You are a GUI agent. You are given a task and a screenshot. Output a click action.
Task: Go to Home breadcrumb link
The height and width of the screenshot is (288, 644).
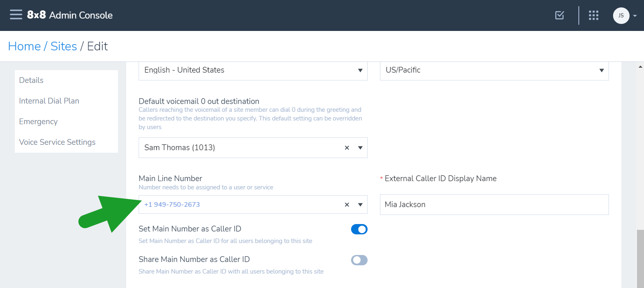24,46
